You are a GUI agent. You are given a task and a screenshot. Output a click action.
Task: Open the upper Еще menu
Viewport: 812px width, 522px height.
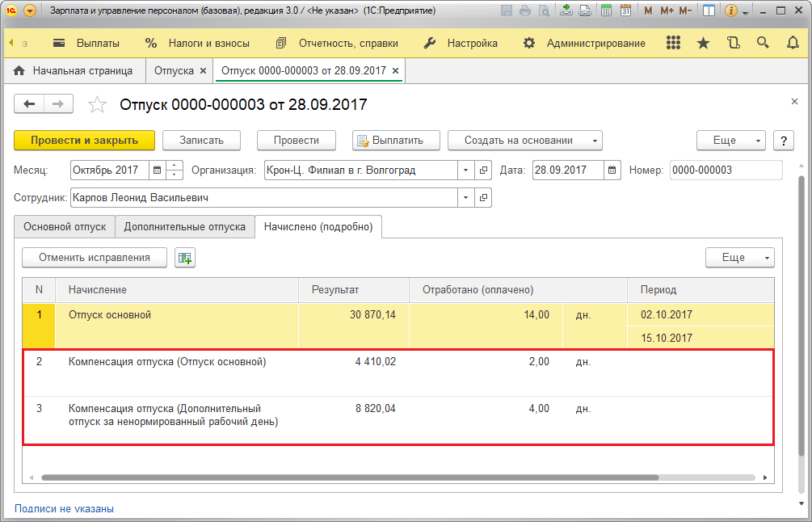click(730, 141)
